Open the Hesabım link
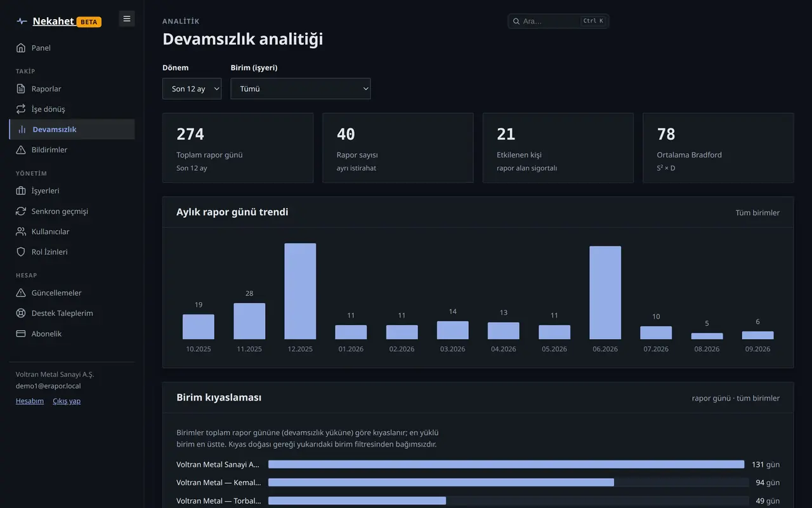The image size is (812, 508). point(30,401)
